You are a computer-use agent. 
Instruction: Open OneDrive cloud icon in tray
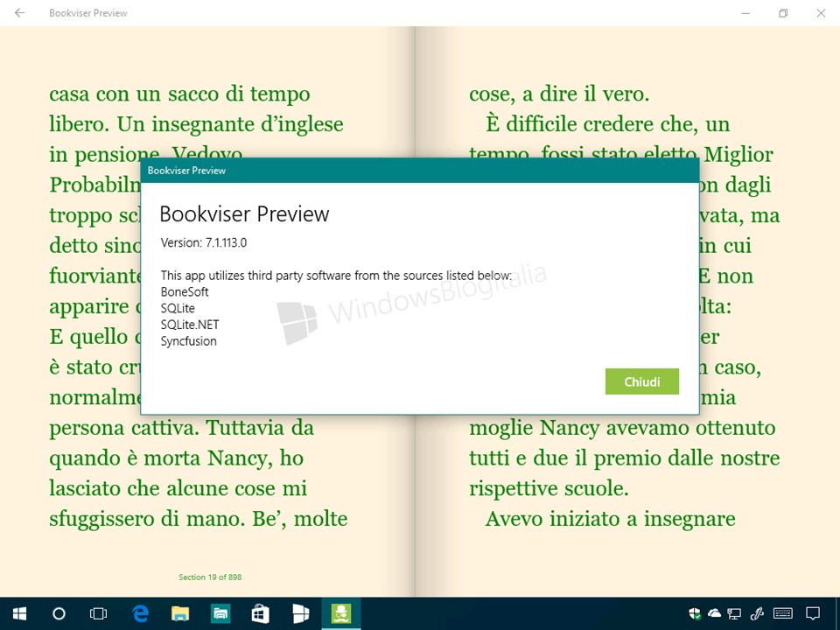pos(714,613)
